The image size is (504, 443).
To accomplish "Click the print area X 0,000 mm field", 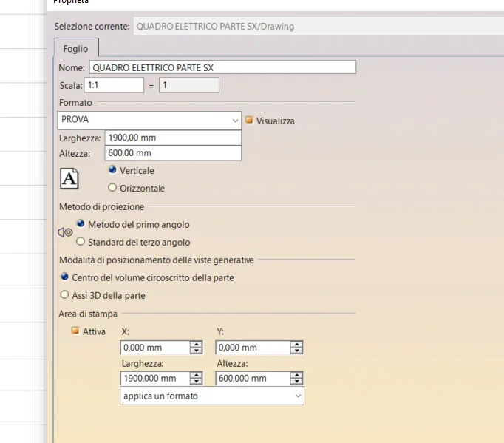I will [155, 348].
